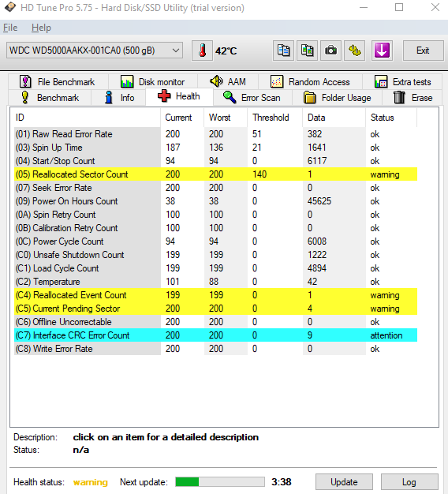Select the (0C) Power Cycle Count row

215,241
